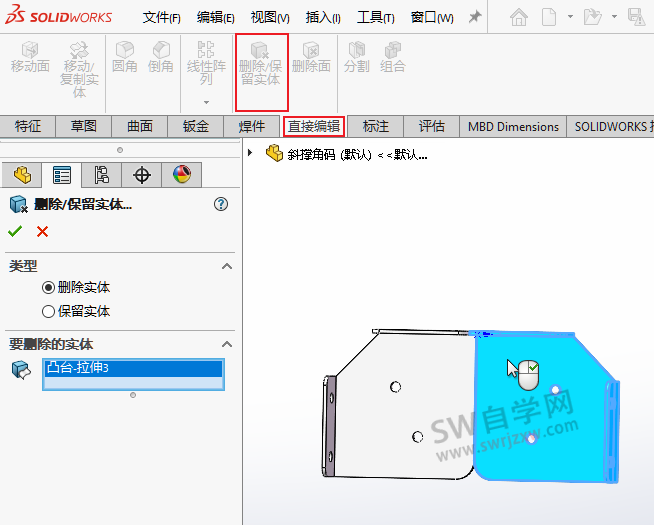Select the Chamfer (倒角) tool
The height and width of the screenshot is (525, 654).
(161, 57)
